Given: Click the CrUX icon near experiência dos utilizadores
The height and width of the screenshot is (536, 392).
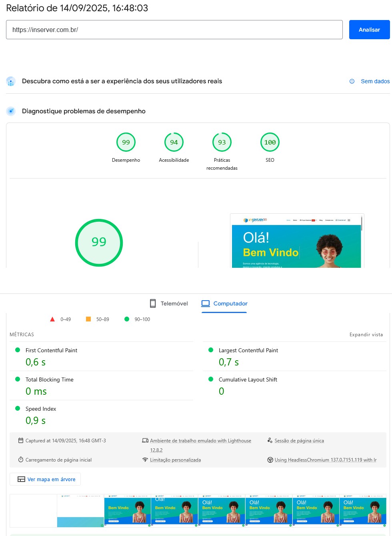Looking at the screenshot, I should pos(11,81).
